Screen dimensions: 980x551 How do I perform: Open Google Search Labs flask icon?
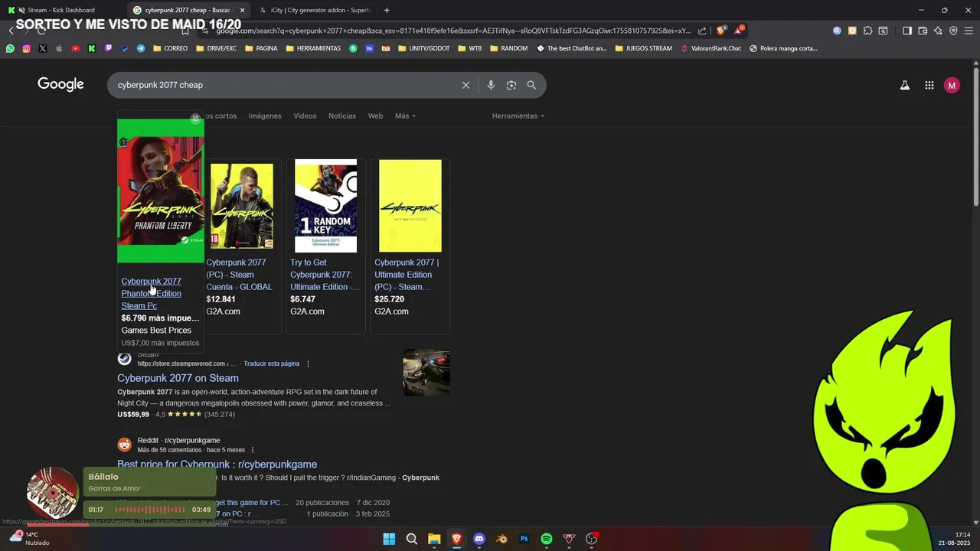click(x=905, y=86)
